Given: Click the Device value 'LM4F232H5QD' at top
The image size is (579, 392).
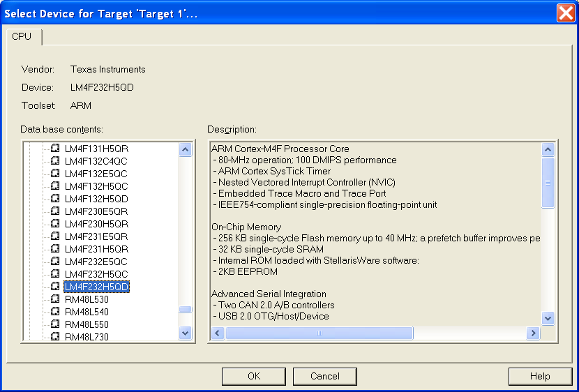Looking at the screenshot, I should coord(102,87).
